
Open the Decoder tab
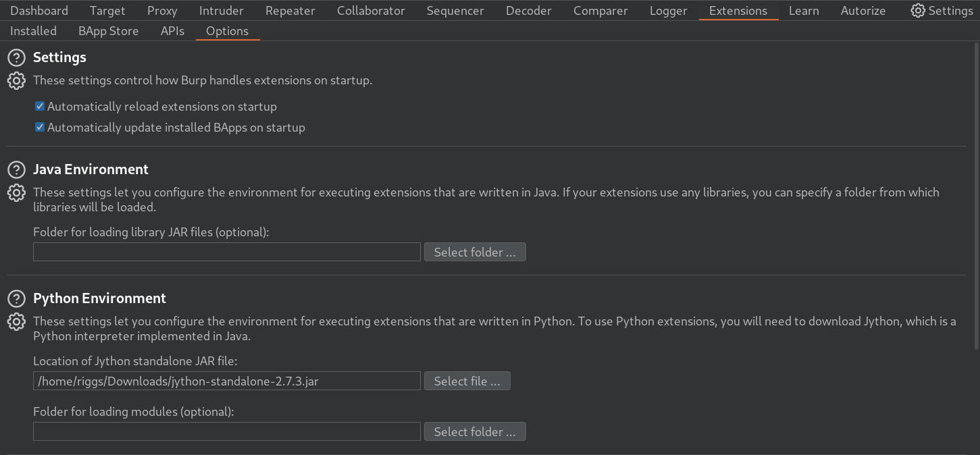coord(529,11)
